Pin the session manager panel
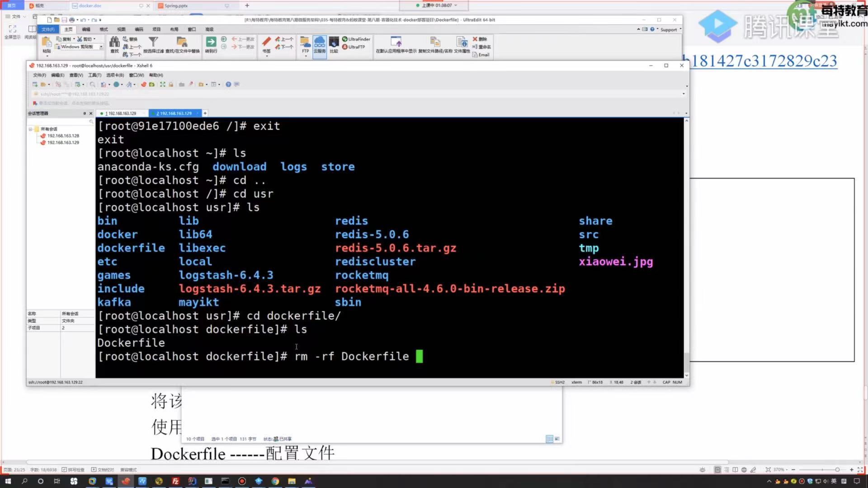Image resolution: width=868 pixels, height=488 pixels. [84, 113]
